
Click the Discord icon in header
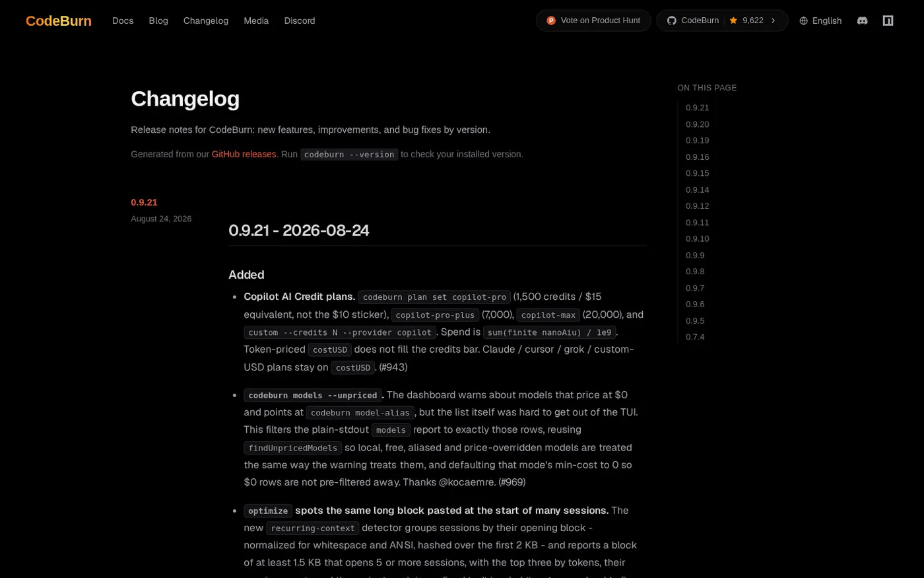[x=862, y=20]
